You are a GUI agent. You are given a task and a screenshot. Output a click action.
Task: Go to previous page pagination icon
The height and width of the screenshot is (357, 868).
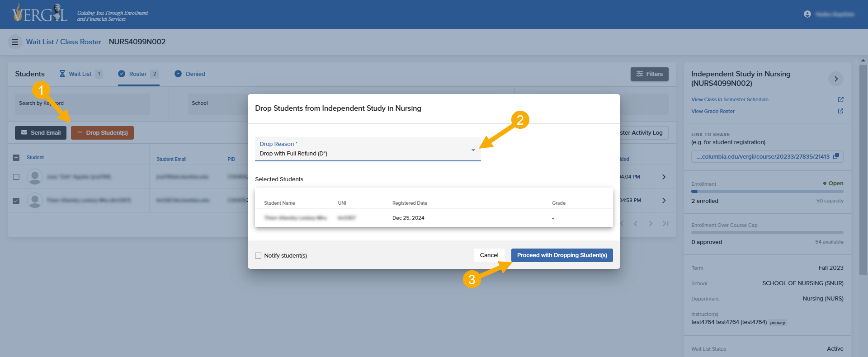pos(636,223)
